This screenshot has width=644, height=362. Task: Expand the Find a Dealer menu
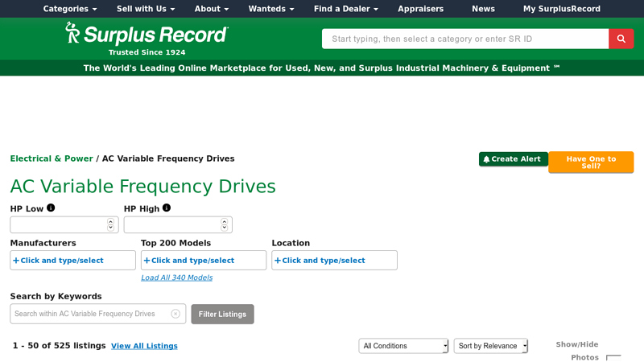pyautogui.click(x=346, y=9)
